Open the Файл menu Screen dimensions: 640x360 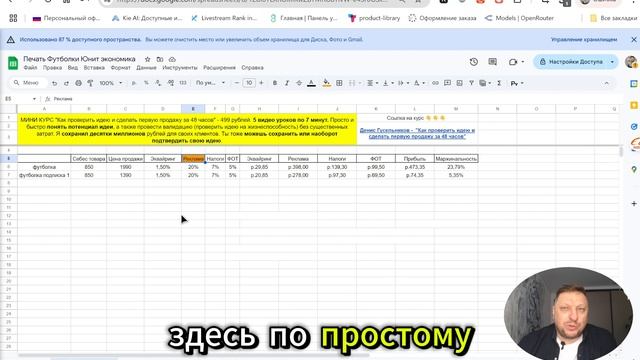click(30, 68)
